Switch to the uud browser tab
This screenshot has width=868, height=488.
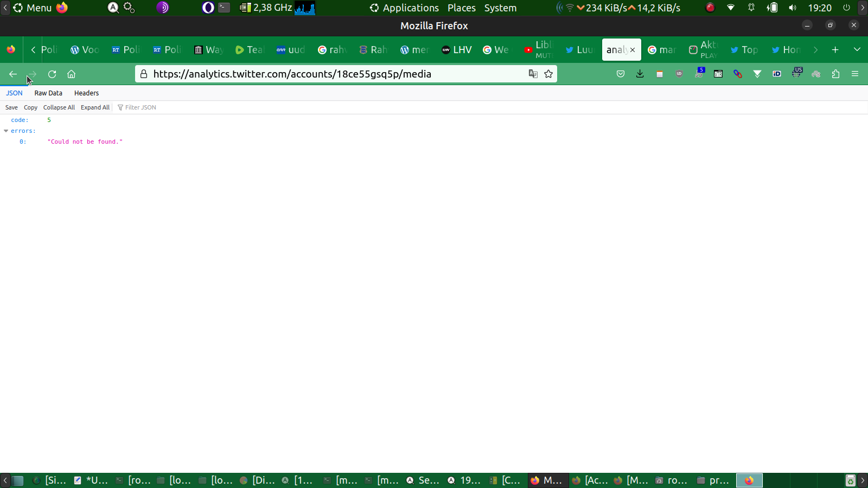coord(291,50)
